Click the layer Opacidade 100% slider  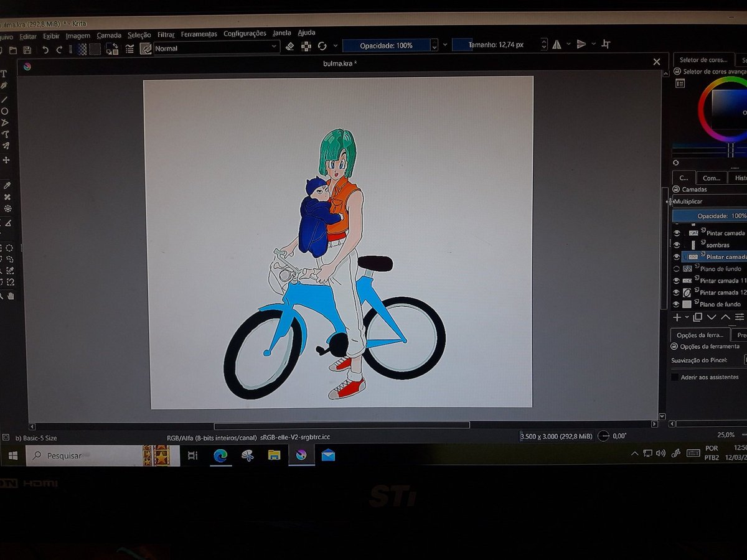(x=710, y=216)
